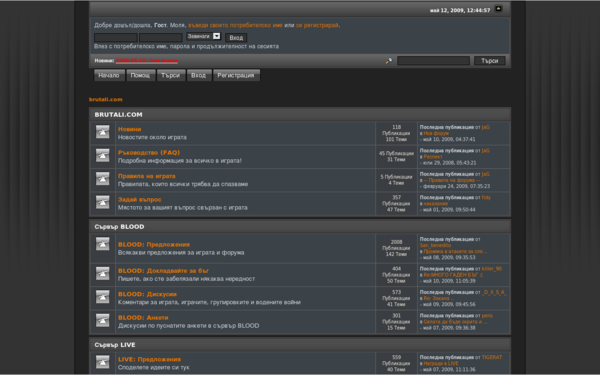Open the Сървър BLOOD category header

coord(119,227)
